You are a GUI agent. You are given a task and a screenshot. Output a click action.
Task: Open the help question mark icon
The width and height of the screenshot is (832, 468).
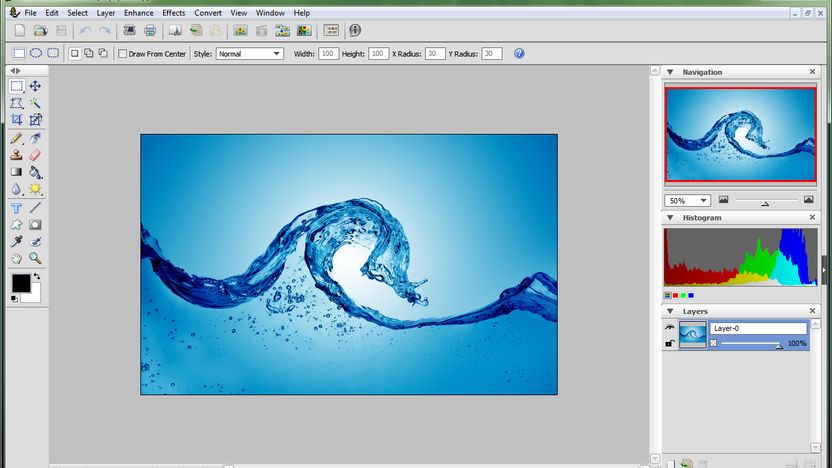519,54
